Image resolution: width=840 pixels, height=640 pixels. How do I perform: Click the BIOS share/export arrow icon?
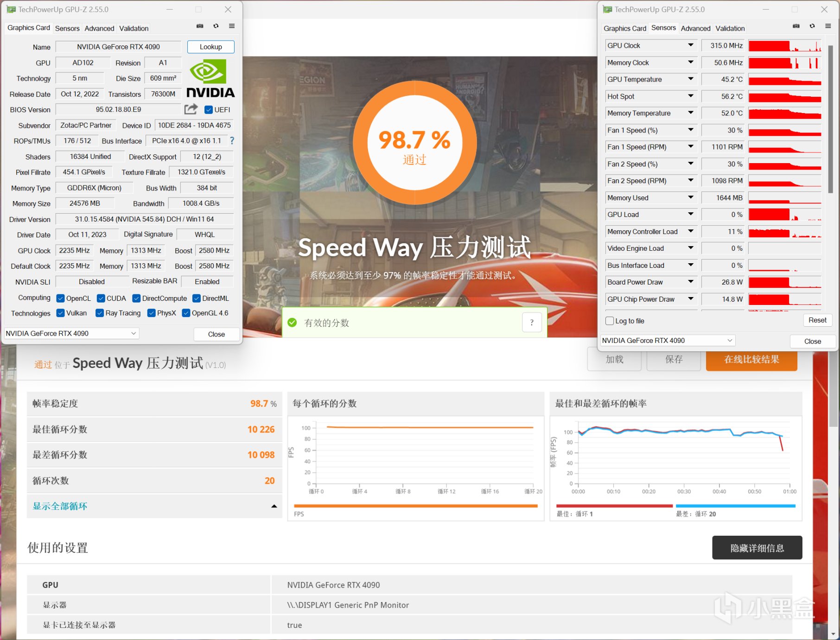click(x=191, y=109)
